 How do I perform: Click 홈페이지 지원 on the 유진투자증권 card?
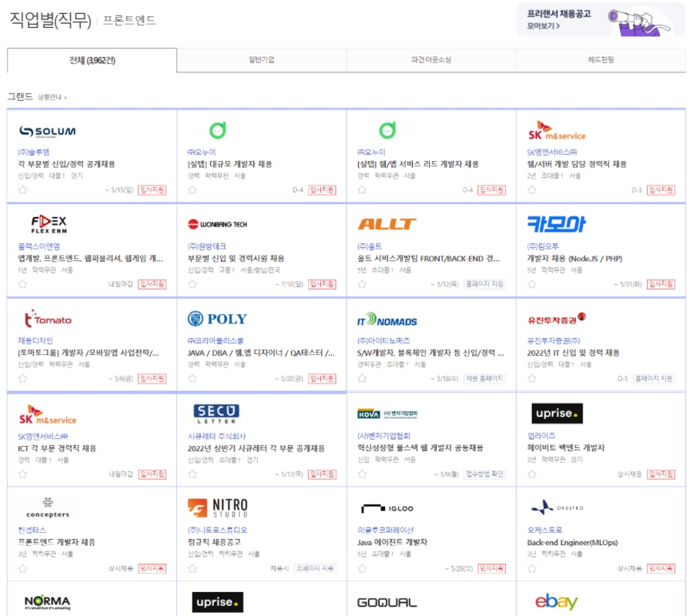[654, 379]
